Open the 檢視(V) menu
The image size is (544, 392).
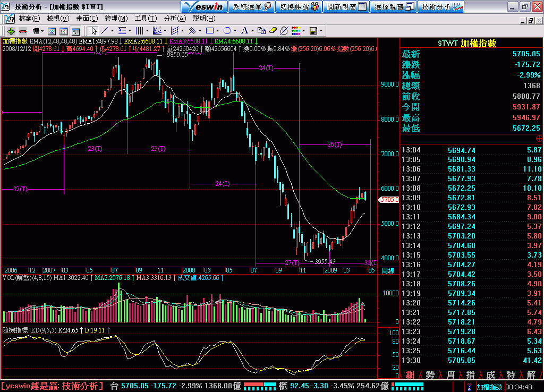tap(58, 19)
